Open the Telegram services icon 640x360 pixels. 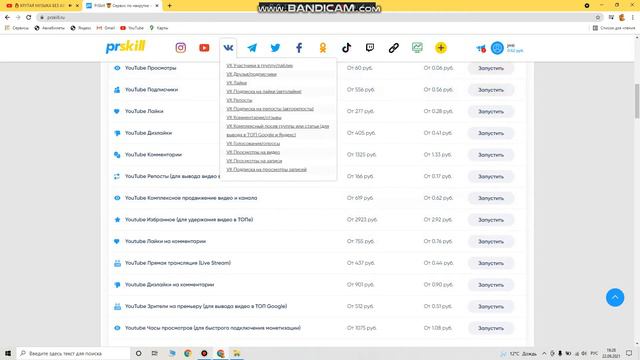click(252, 48)
